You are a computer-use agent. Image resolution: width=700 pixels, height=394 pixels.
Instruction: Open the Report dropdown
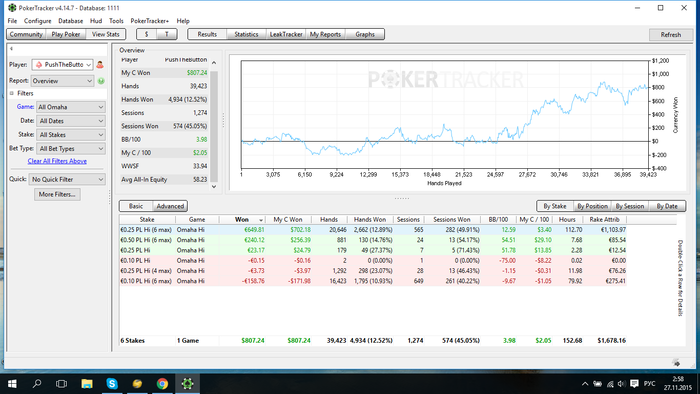click(62, 81)
